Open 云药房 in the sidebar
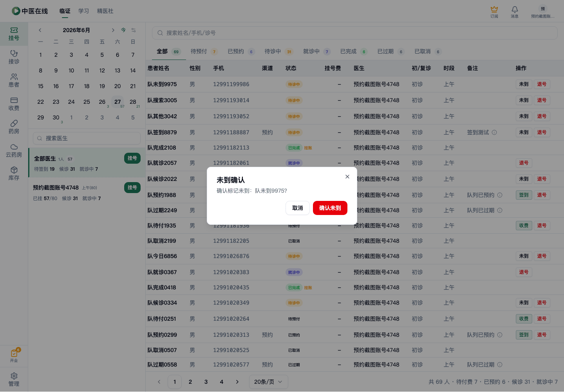The height and width of the screenshot is (392, 564). [14, 150]
